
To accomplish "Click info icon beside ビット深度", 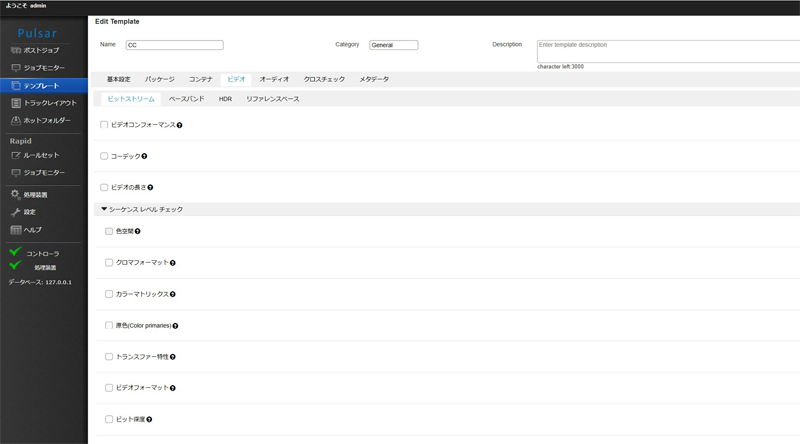I will coord(149,420).
